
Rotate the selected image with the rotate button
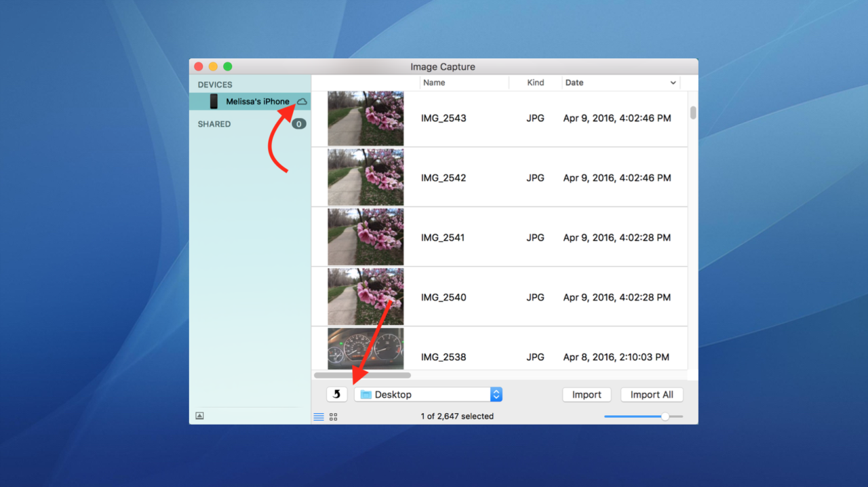pos(337,394)
